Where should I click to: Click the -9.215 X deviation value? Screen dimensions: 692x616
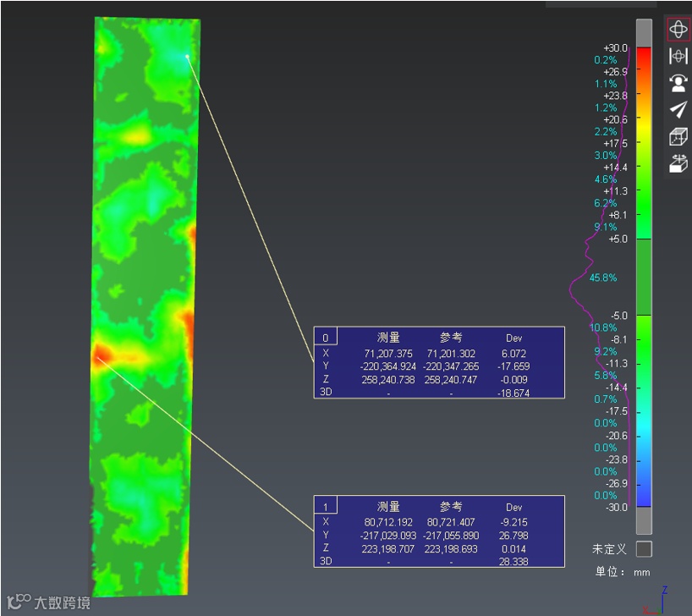(514, 522)
